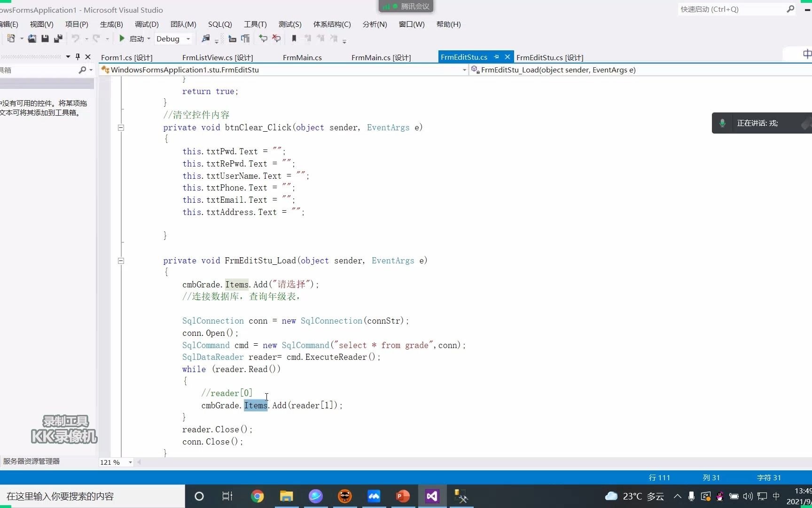Image resolution: width=812 pixels, height=508 pixels.
Task: Collapse the btnClear_Click method region
Action: coord(121,127)
